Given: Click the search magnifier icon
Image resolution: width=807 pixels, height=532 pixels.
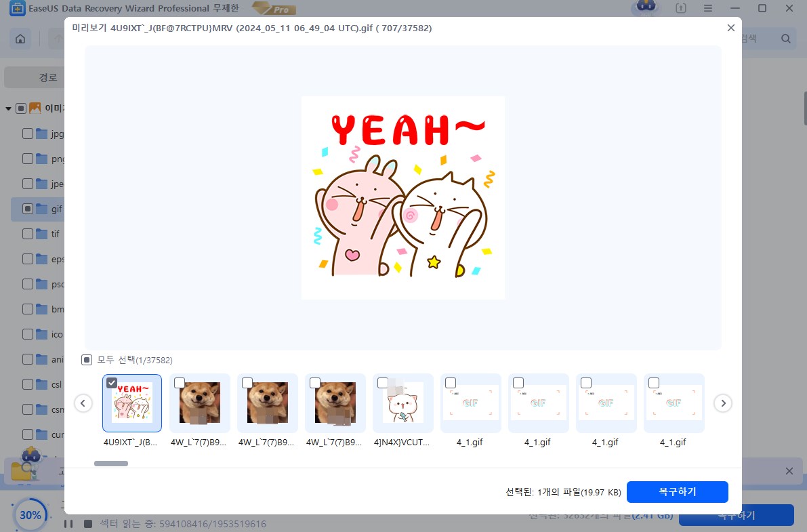Looking at the screenshot, I should pyautogui.click(x=785, y=39).
